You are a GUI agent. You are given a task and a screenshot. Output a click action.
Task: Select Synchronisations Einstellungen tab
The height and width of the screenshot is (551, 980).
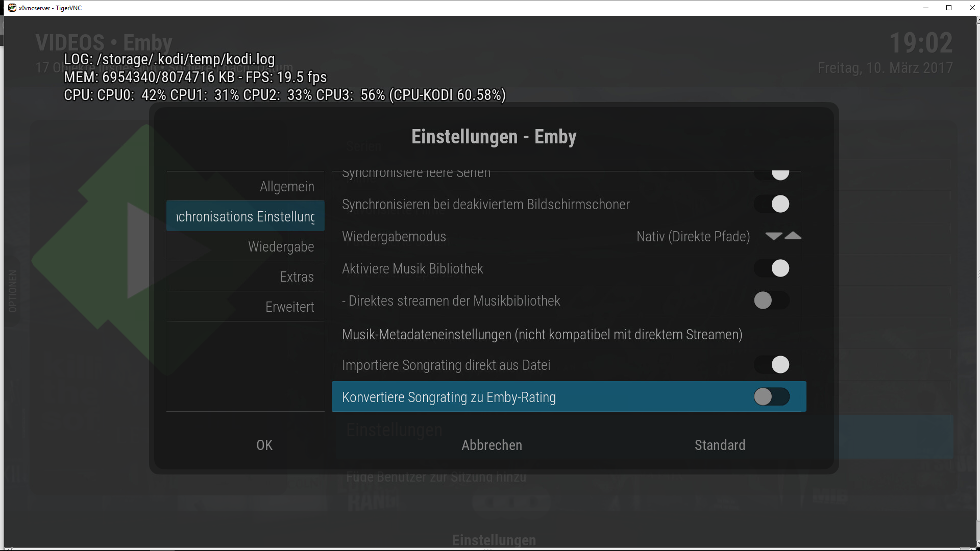coord(245,216)
